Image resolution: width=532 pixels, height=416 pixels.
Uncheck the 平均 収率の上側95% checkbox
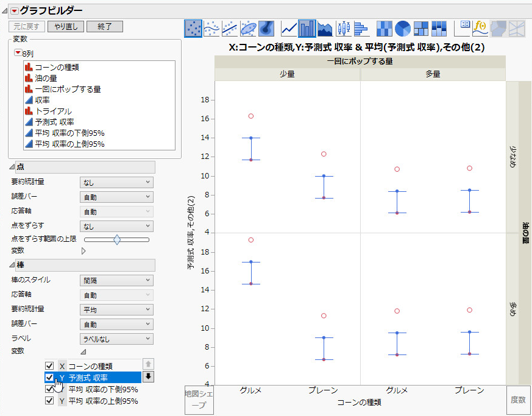[x=50, y=401]
